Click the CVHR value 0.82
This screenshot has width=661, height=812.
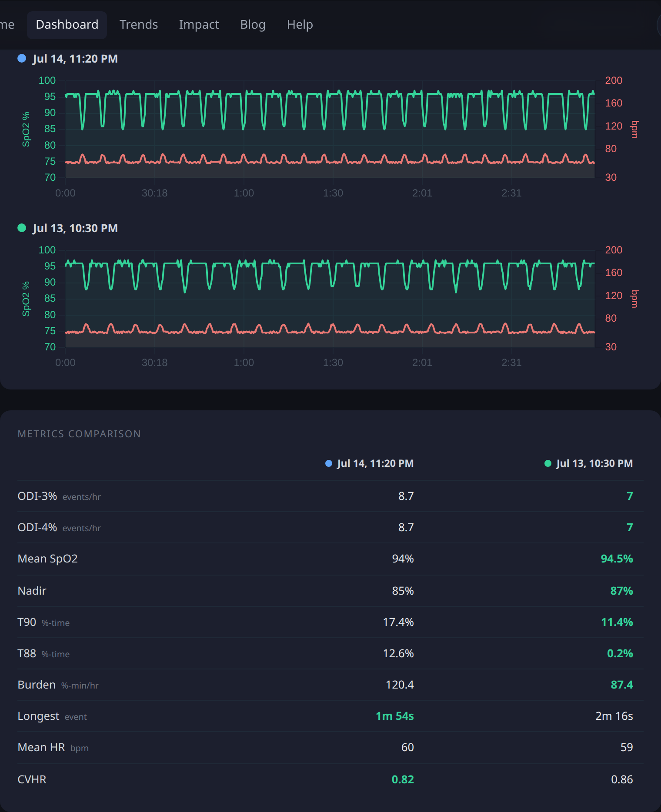coord(403,779)
